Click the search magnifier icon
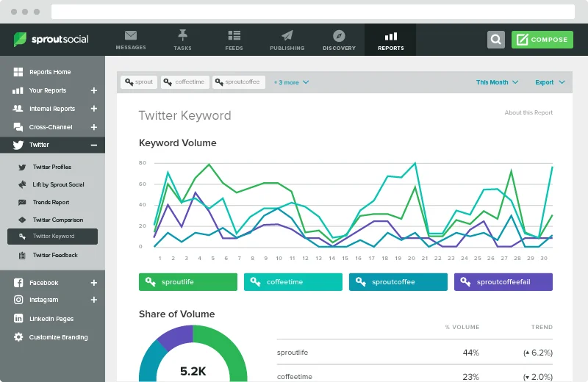The image size is (588, 382). pos(496,40)
